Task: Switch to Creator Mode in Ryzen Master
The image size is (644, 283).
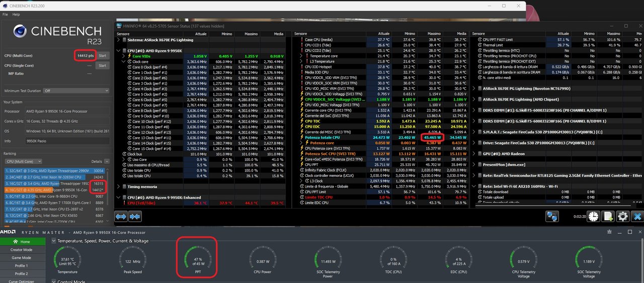Action: pos(22,250)
